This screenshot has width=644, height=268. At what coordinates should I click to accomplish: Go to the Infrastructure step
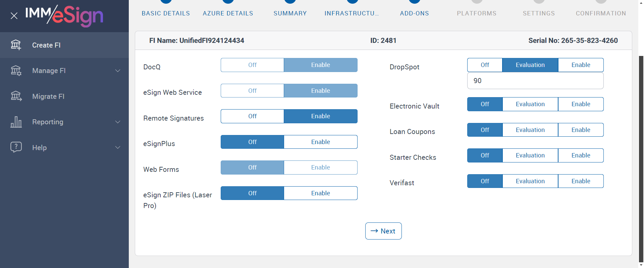tap(352, 13)
